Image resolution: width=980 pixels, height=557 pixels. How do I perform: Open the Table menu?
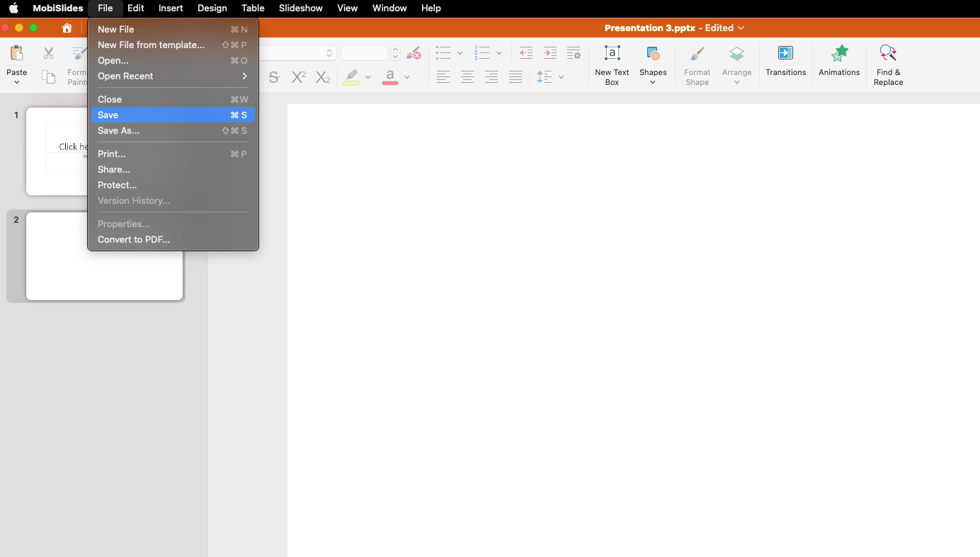(253, 8)
